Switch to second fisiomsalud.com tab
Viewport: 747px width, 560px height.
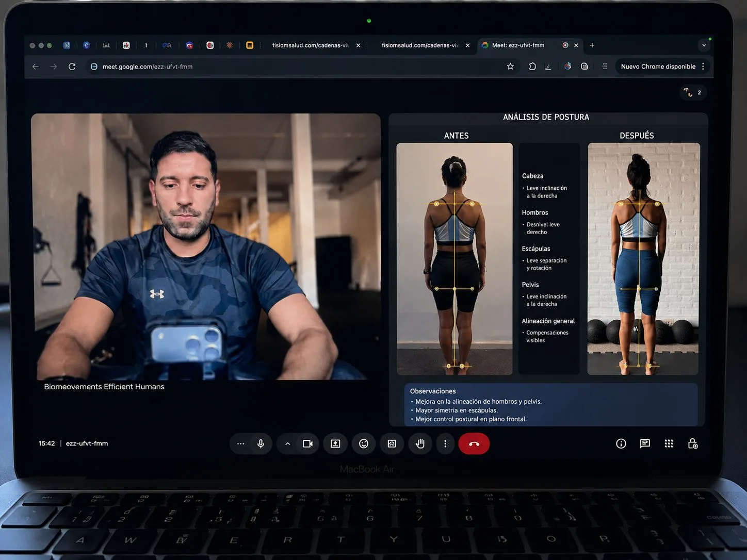click(420, 45)
